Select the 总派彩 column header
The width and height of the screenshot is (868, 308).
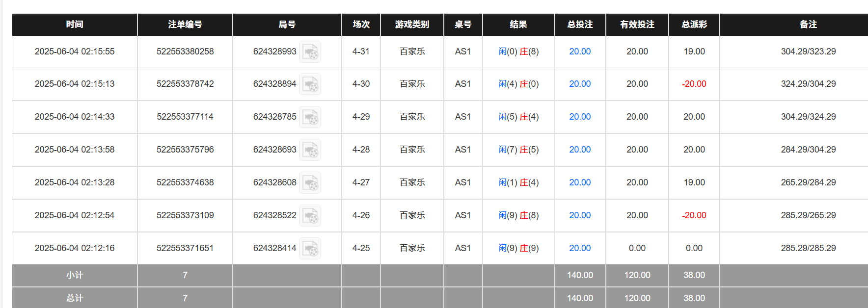click(x=694, y=25)
